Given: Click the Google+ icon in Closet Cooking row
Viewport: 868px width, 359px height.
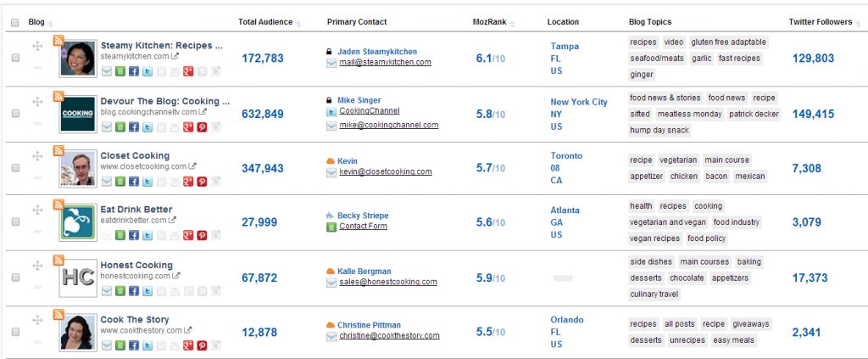Looking at the screenshot, I should [x=188, y=181].
